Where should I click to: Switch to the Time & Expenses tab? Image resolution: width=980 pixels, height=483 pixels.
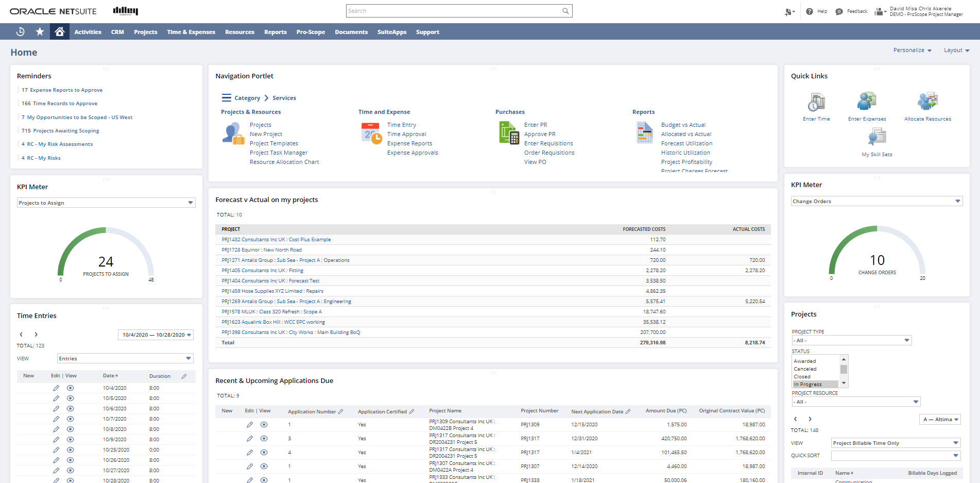click(191, 31)
